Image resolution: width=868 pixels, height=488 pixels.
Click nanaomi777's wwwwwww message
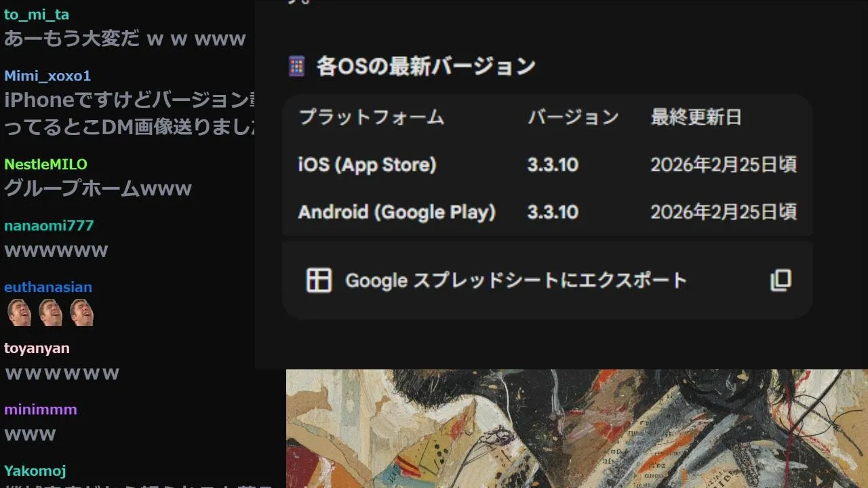point(56,251)
